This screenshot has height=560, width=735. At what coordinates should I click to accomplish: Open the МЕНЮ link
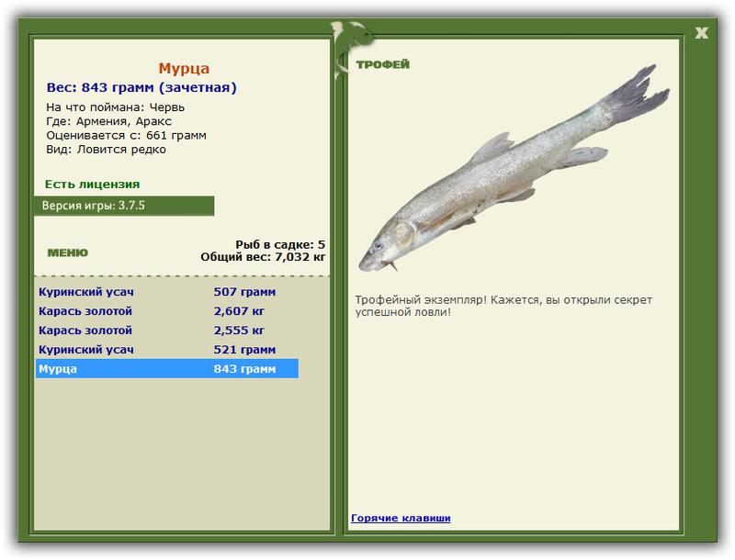pos(67,252)
